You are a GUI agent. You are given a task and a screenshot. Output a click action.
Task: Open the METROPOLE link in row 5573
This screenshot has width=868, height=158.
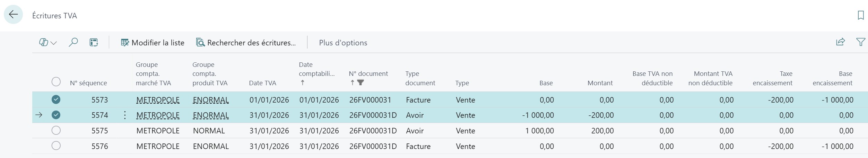coord(158,100)
